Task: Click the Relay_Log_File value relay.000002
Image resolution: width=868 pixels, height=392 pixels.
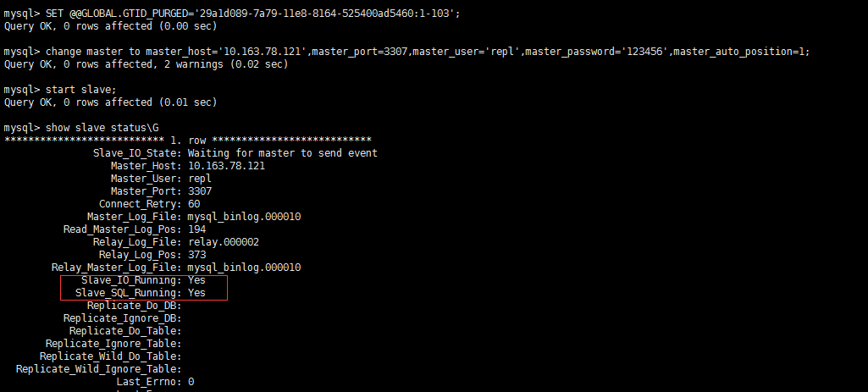Action: [224, 242]
